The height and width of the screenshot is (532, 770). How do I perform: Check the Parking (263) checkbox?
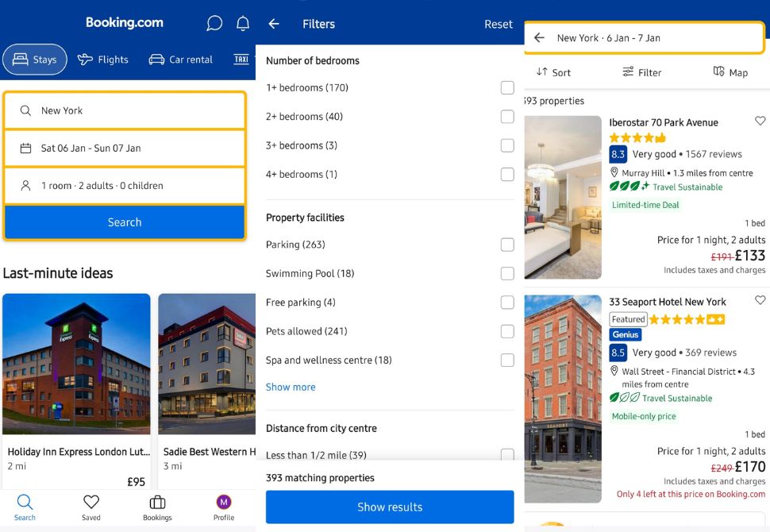pyautogui.click(x=507, y=245)
